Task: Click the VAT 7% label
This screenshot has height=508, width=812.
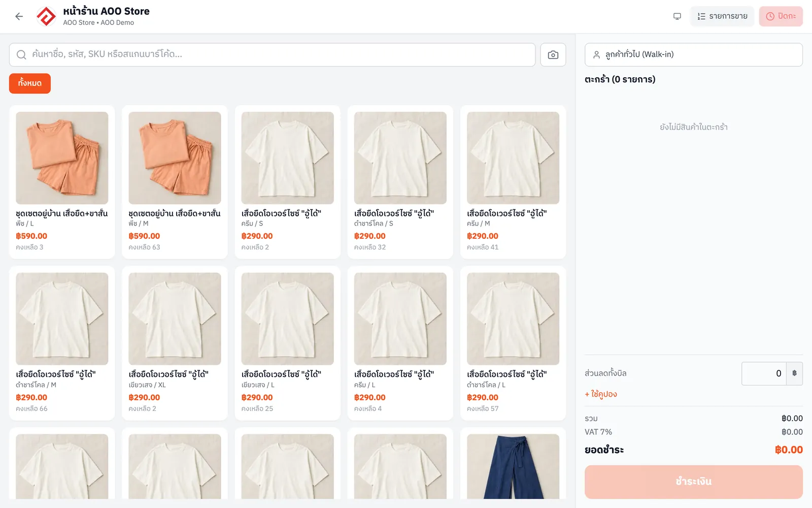Action: (598, 432)
